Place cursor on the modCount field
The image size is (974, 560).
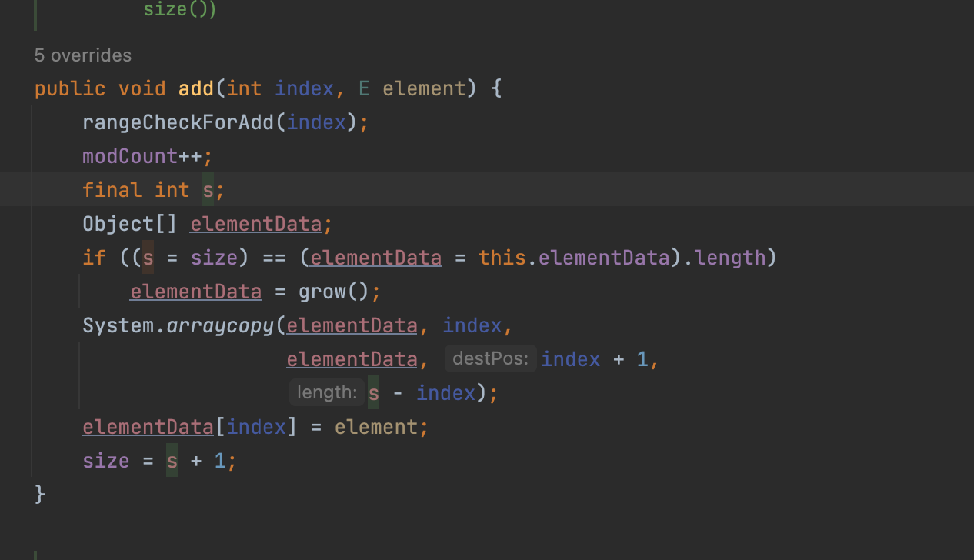click(x=130, y=156)
